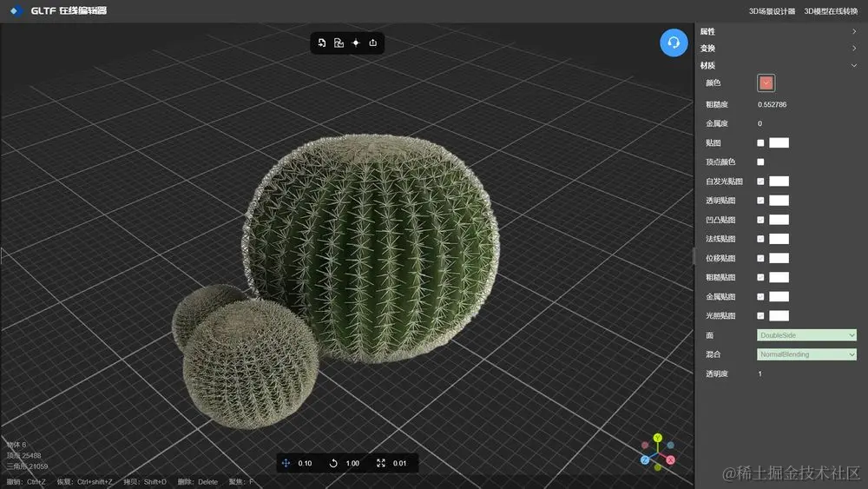Click the 金属度 value 0
This screenshot has height=489, width=868.
[760, 123]
